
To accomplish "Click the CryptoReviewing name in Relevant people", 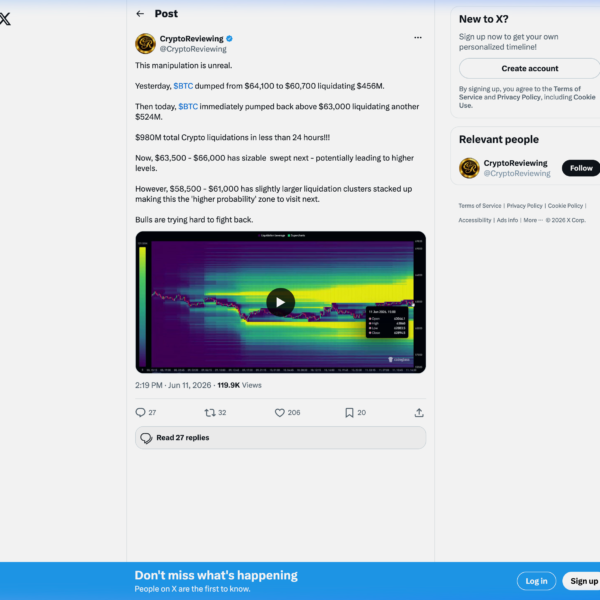I will point(515,163).
